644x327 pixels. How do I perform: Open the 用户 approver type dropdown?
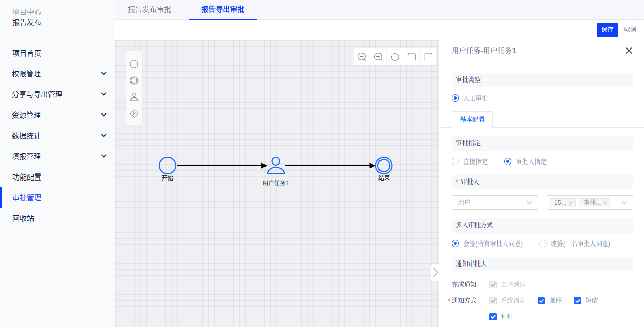[x=494, y=203]
